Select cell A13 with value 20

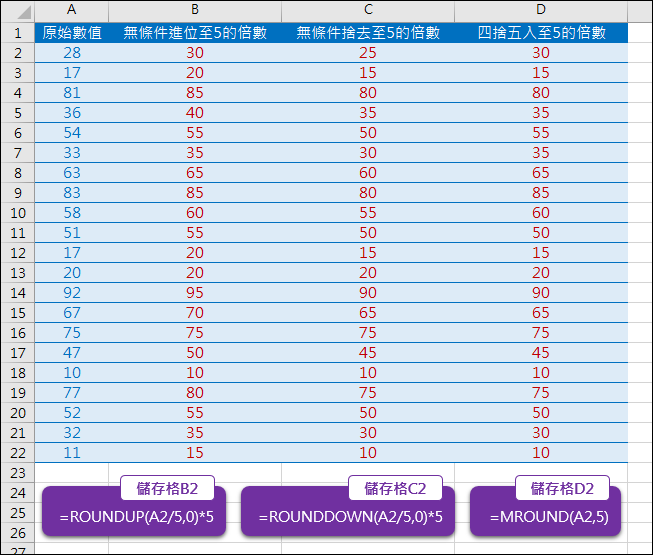(x=72, y=273)
